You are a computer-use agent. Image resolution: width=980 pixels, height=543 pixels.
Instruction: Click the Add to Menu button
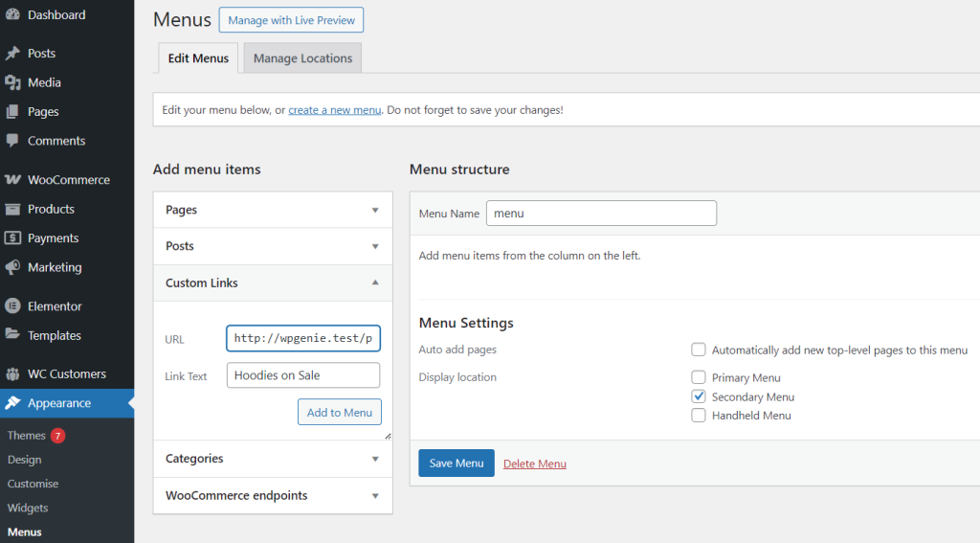339,413
